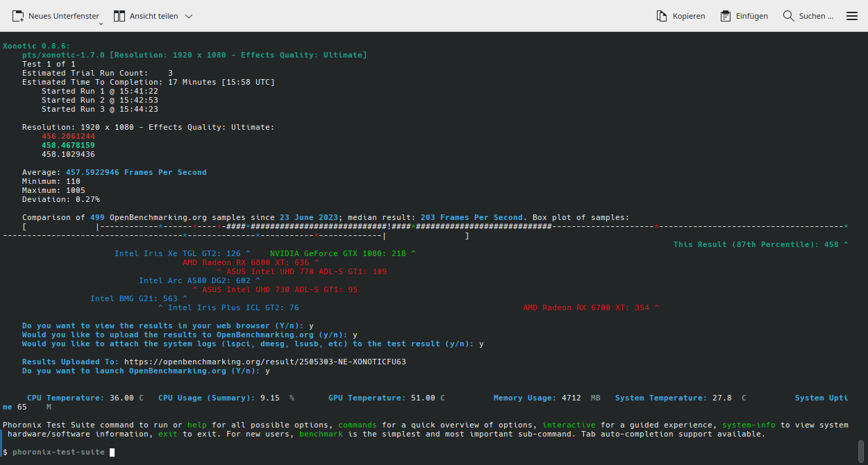Viewport: 868px width, 465px height.
Task: Click the green interactive sub-command word
Action: click(x=569, y=425)
